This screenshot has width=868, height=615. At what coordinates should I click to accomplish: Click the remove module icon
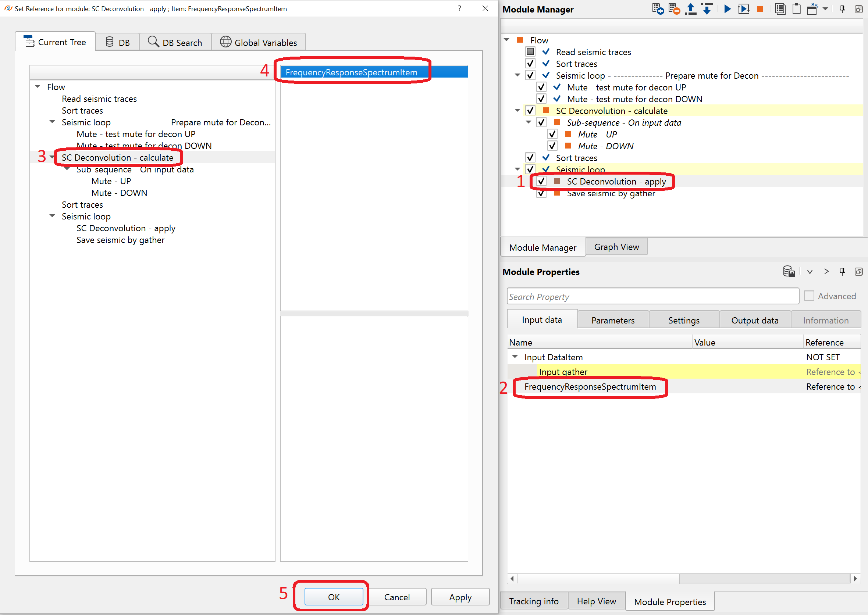pos(674,9)
